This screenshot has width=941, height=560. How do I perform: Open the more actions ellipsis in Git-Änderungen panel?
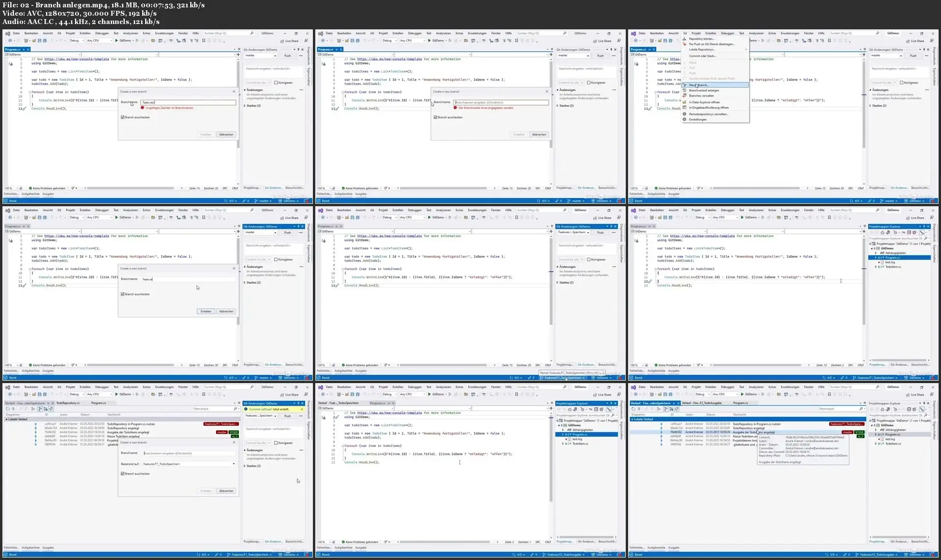301,55
